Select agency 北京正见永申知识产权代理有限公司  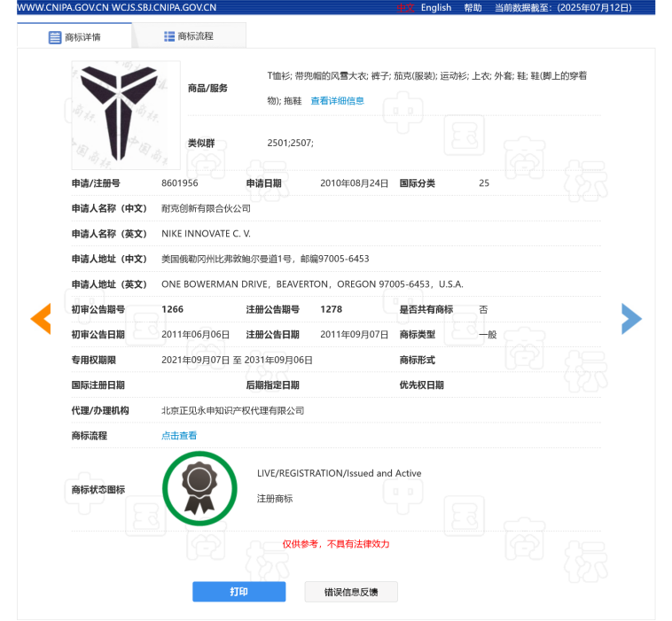point(232,410)
